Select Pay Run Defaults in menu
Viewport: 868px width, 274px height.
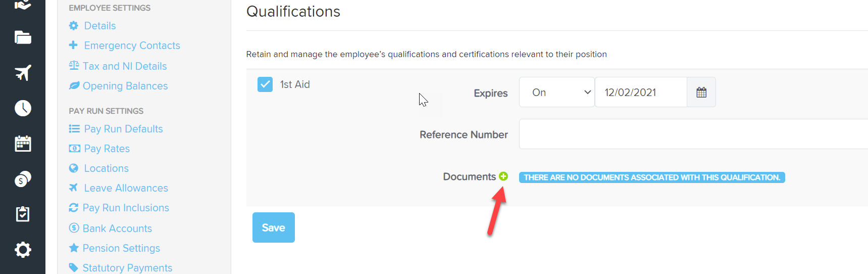(x=123, y=129)
